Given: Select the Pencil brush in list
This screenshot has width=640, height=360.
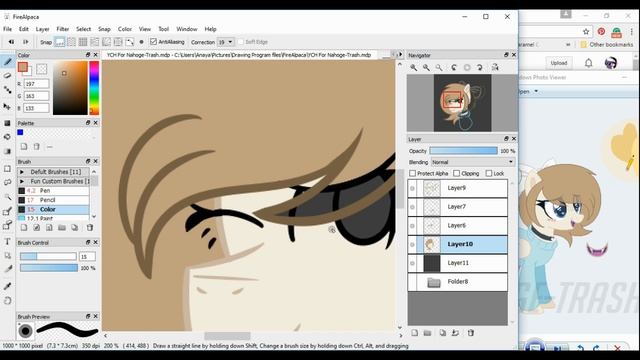Looking at the screenshot, I should coord(53,200).
